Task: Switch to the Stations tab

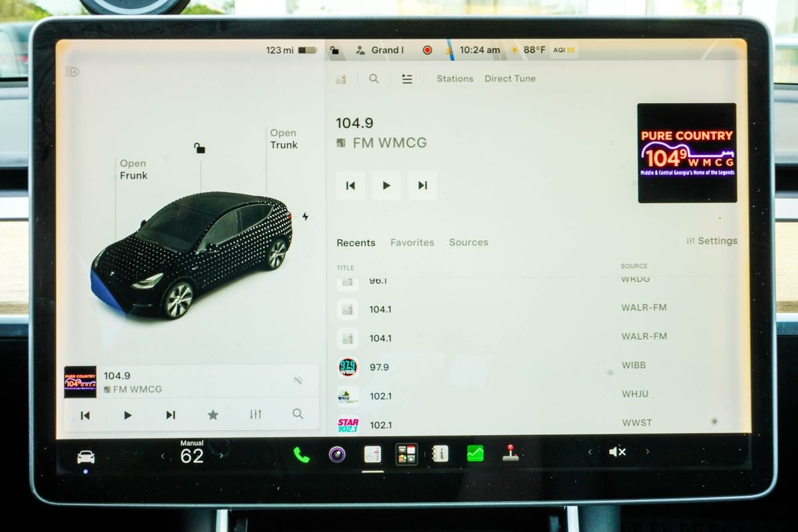Action: click(455, 78)
